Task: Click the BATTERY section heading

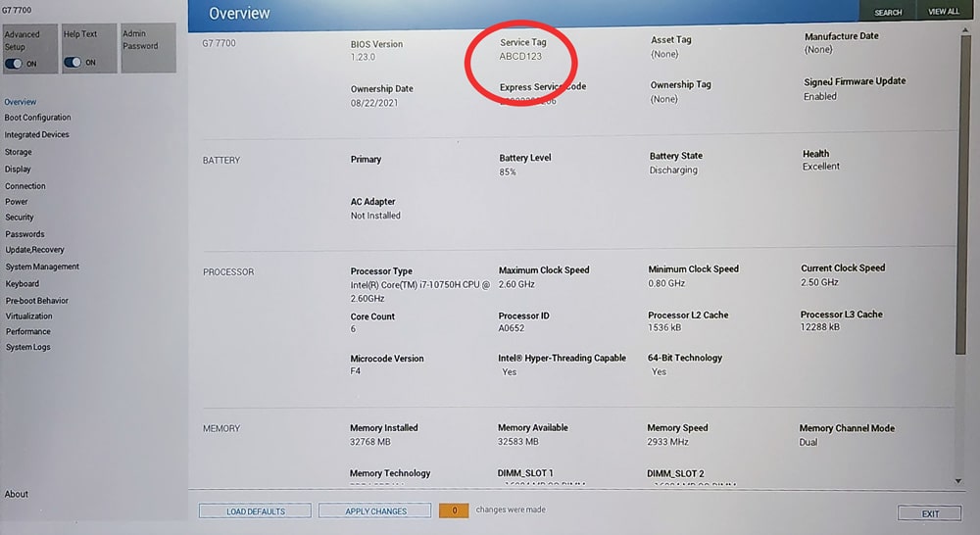Action: 221,160
